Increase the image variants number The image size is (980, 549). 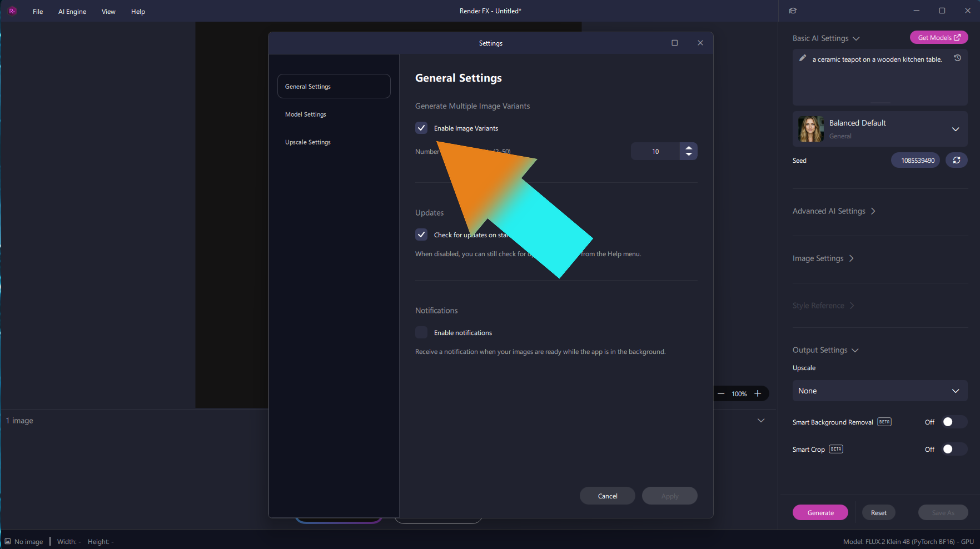689,148
